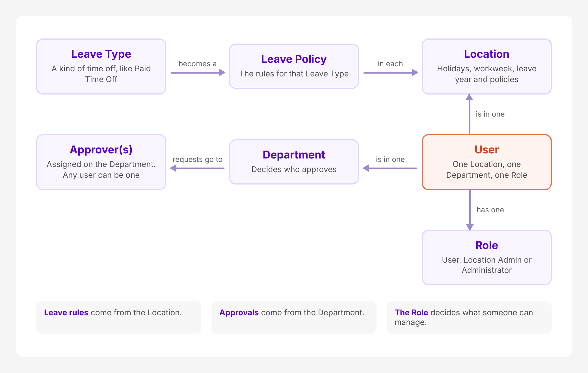Select the Leave Policy box

click(x=294, y=66)
